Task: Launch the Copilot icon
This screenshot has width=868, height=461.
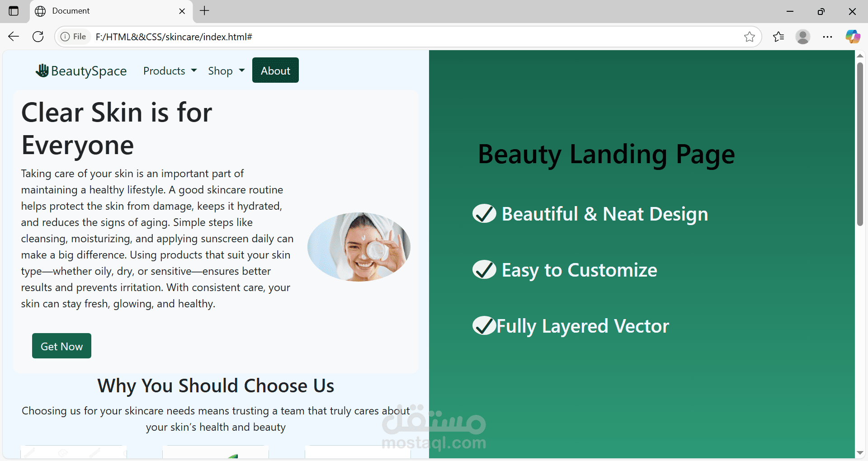Action: [853, 37]
